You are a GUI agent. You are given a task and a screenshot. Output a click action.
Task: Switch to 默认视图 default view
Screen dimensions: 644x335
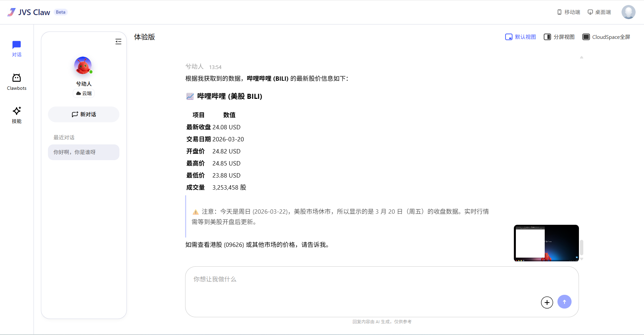click(x=520, y=37)
